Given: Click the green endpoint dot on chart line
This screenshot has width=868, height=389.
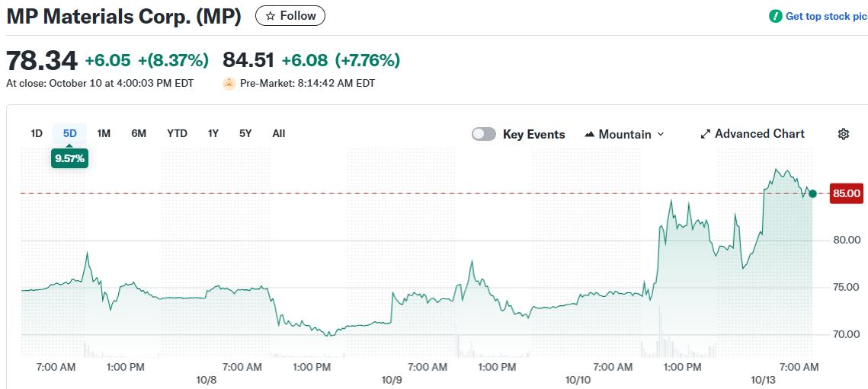Looking at the screenshot, I should coord(813,194).
